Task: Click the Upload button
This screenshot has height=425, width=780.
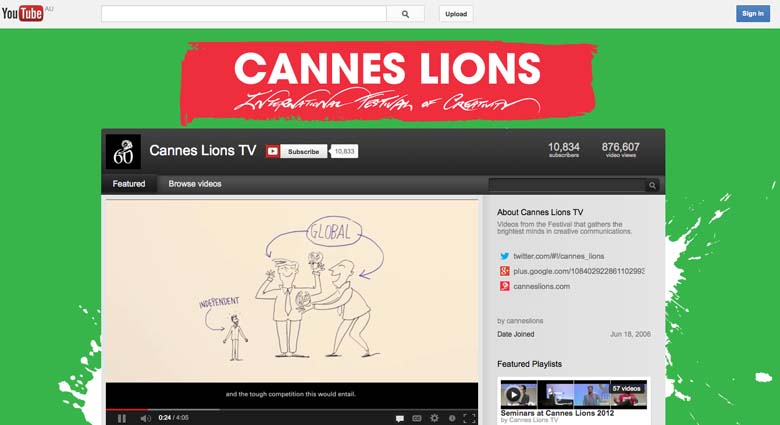Action: 456,14
